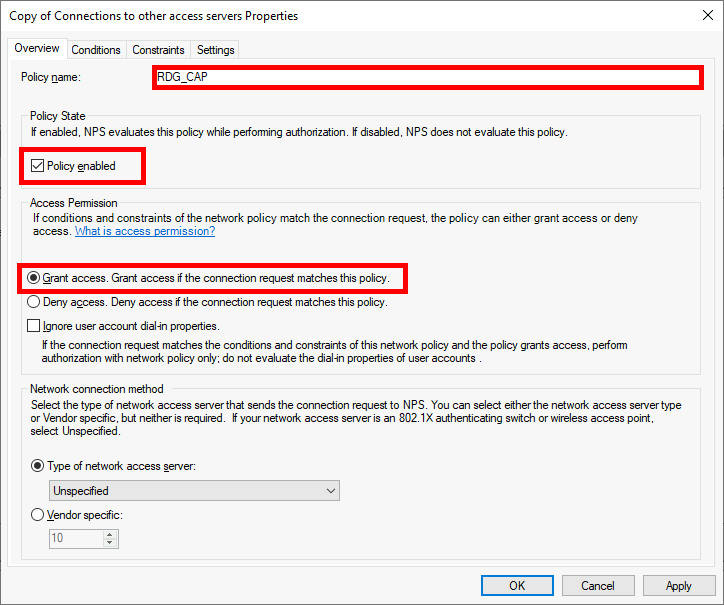Open the What is access permission link

(145, 231)
